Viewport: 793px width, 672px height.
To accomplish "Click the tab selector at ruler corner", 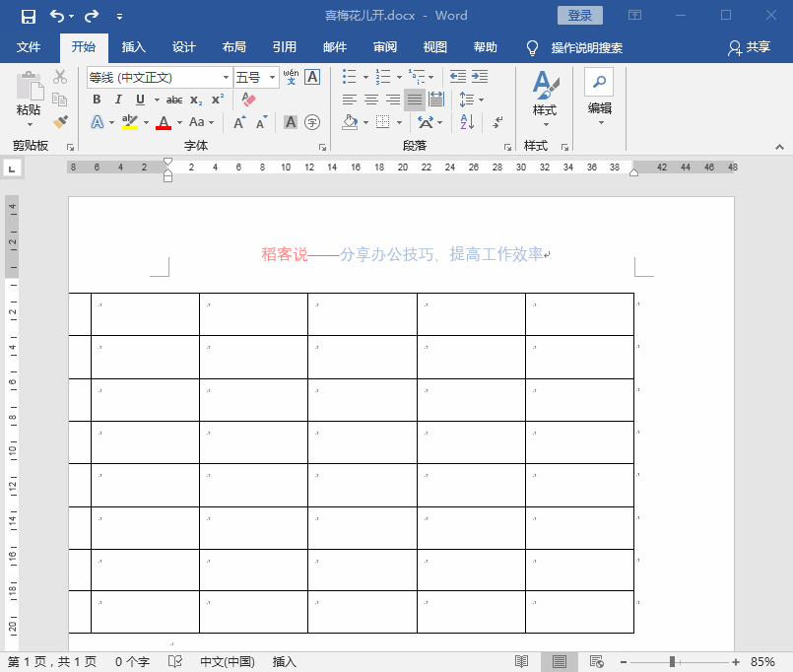I will pyautogui.click(x=12, y=168).
